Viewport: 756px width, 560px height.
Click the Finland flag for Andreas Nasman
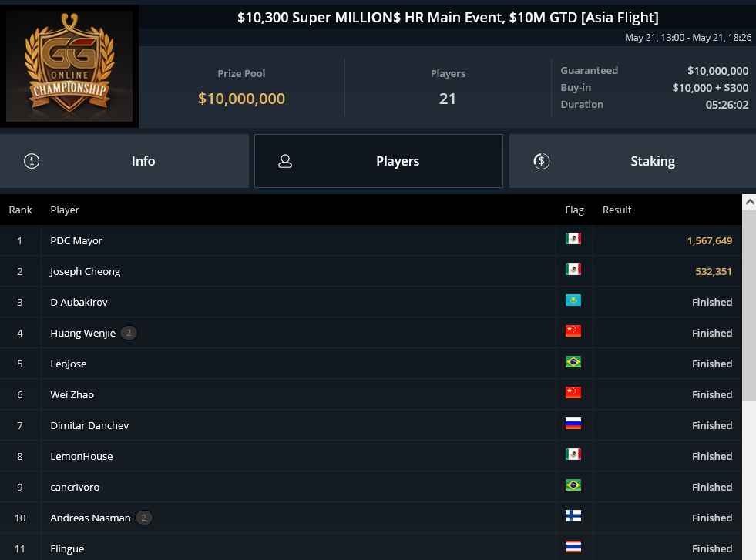573,516
